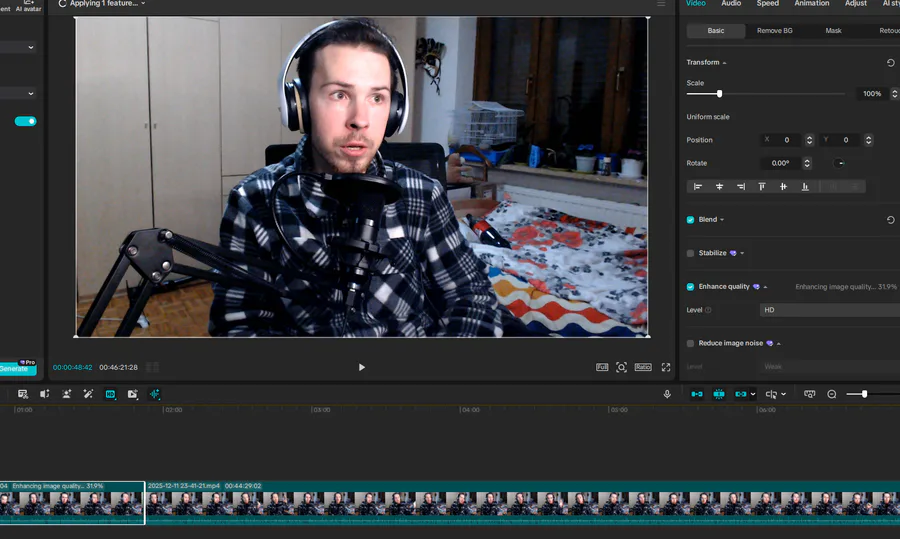
Task: Toggle the main track magnet icon
Action: pyautogui.click(x=697, y=394)
